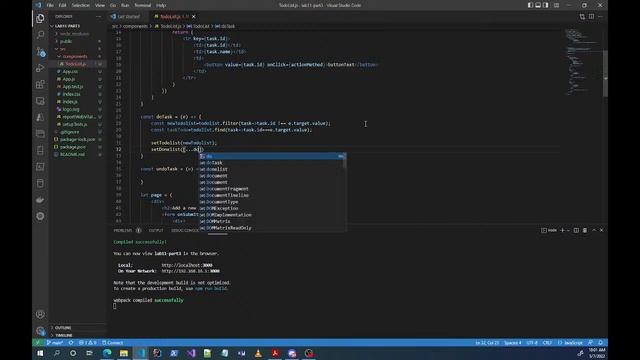Open the new terminal launch profile dropdown
Viewport: 640px width, 360px height.
568,230
